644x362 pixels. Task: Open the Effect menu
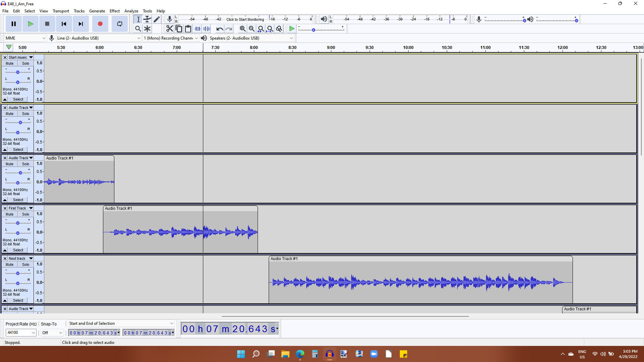pos(115,11)
